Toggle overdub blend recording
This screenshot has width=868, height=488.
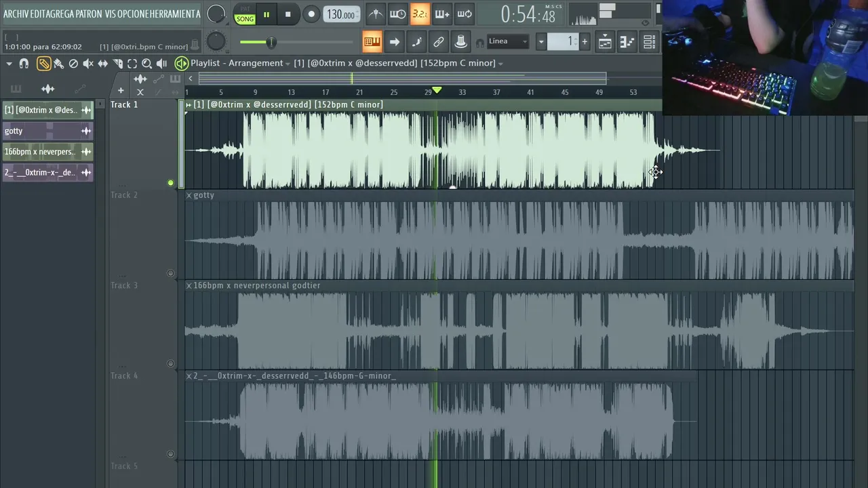[442, 14]
